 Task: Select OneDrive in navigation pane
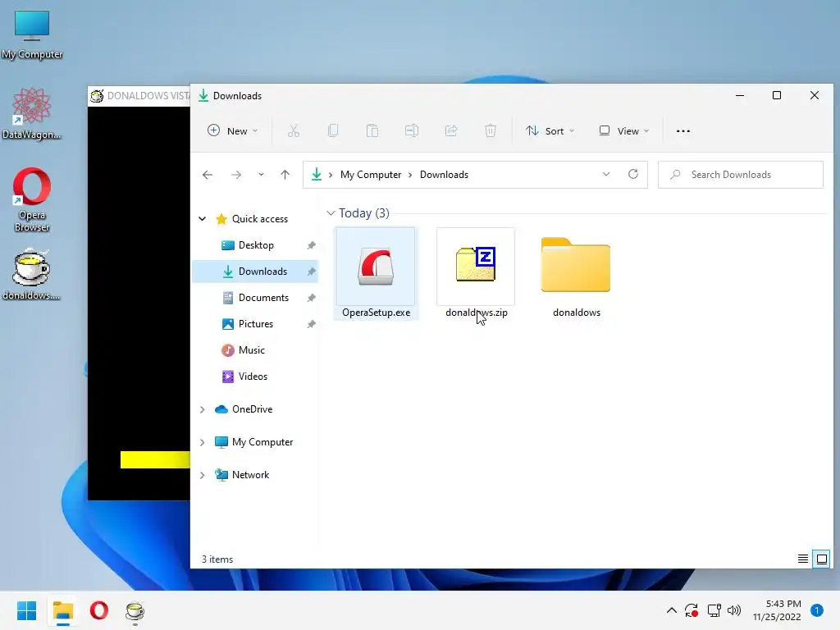point(252,409)
